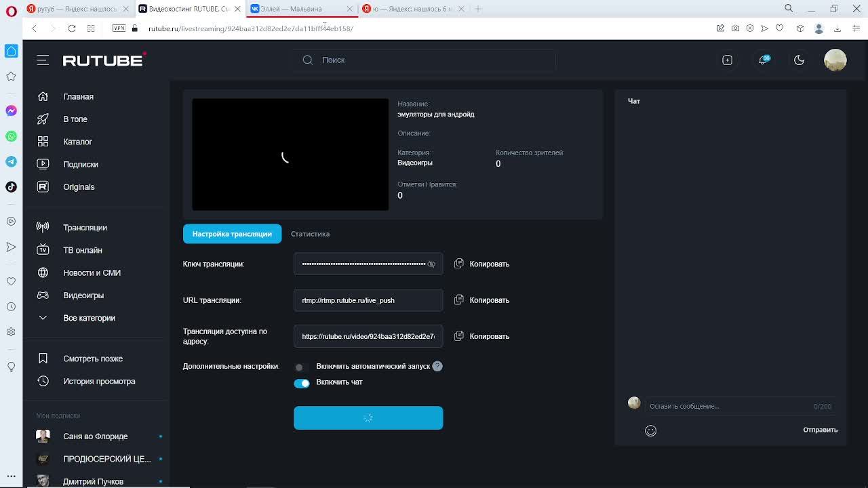Click the RUTUBE logo
Screen dimensions: 868x488
[104, 60]
